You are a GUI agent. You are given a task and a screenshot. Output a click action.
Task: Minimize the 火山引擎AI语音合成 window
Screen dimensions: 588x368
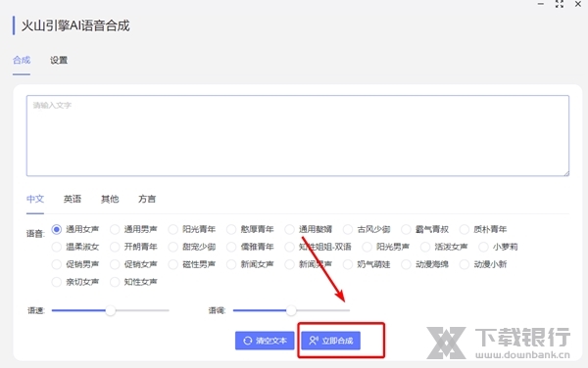[540, 4]
